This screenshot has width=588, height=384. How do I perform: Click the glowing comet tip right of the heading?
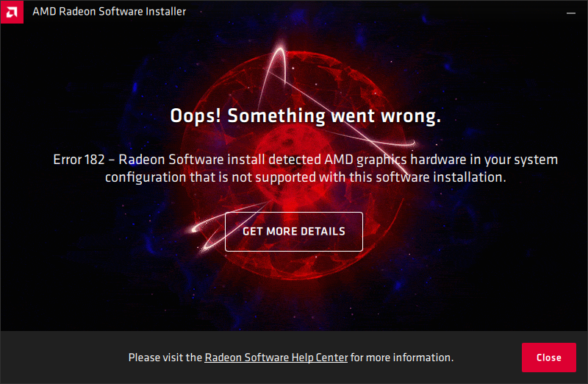coord(412,143)
